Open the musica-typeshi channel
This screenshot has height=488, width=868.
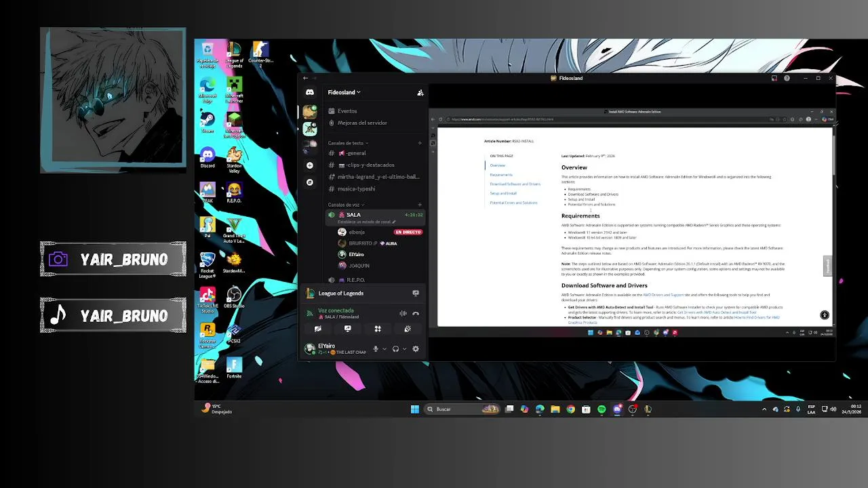click(376, 188)
